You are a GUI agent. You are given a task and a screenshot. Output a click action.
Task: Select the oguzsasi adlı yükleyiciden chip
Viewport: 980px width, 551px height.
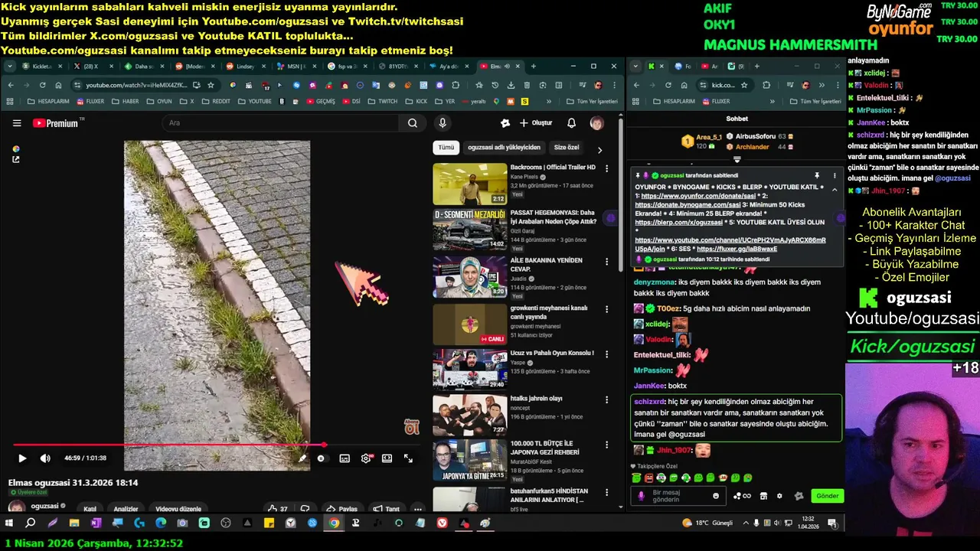504,148
